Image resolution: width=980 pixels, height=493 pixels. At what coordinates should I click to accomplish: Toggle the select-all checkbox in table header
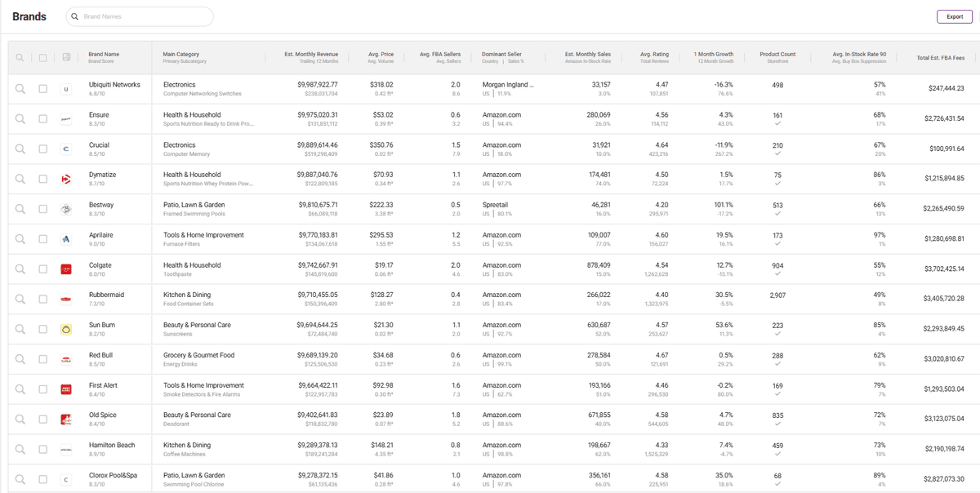pos(42,57)
